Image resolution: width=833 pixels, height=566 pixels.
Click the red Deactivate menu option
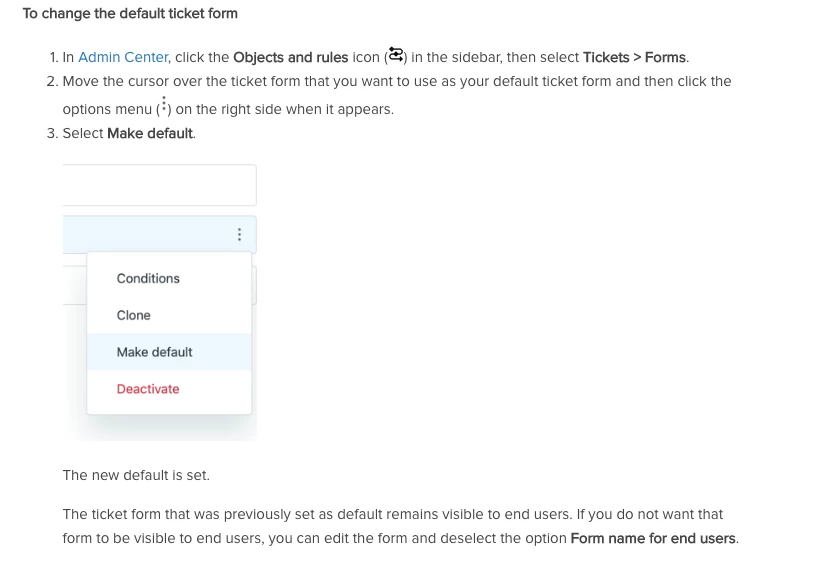click(x=148, y=389)
